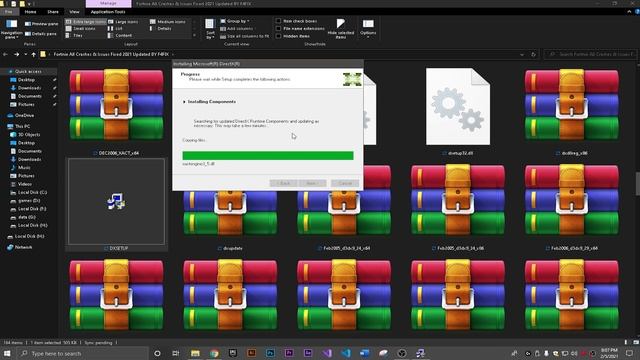
Task: Select Network in navigation pane
Action: pos(20,247)
